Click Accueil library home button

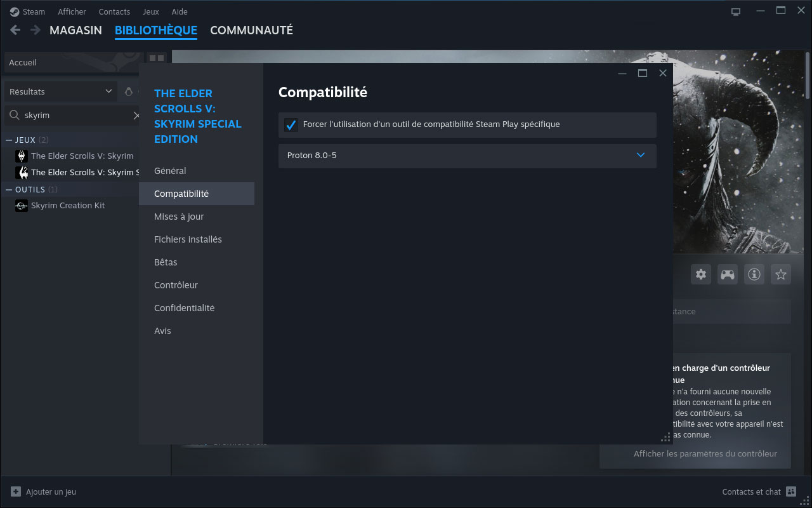[72, 63]
